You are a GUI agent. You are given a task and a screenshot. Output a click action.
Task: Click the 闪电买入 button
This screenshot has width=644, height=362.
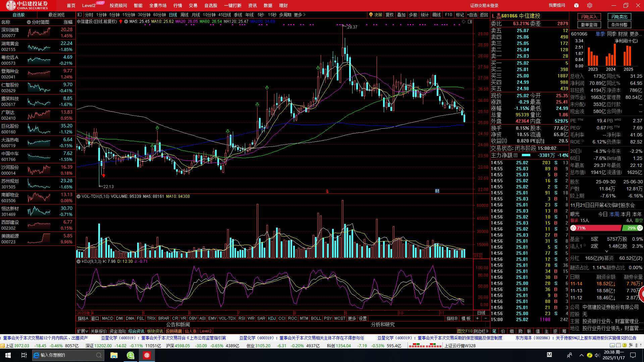(589, 17)
